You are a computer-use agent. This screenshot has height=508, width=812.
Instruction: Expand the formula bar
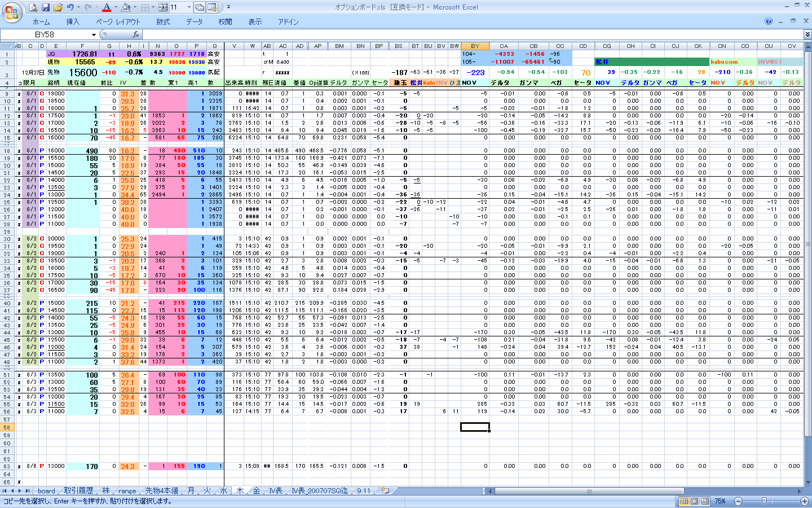tap(807, 34)
